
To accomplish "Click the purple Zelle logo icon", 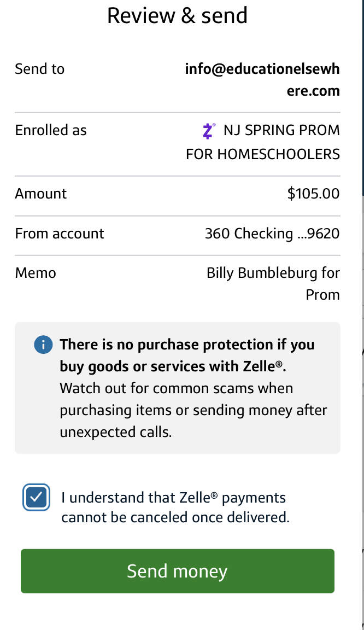I will coord(208,131).
